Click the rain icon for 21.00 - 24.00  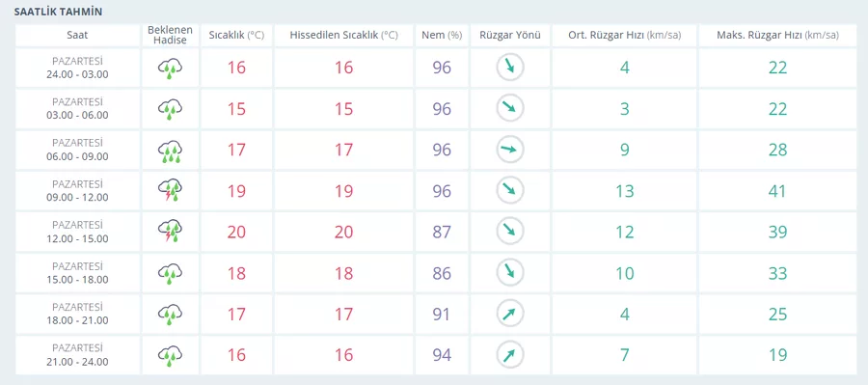pyautogui.click(x=170, y=355)
